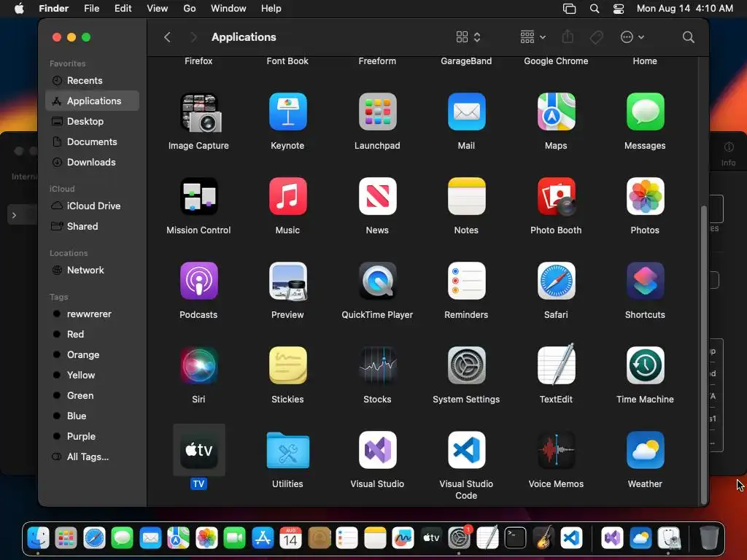Click the Launchpad app icon in Applications
747x560 pixels.
click(377, 112)
